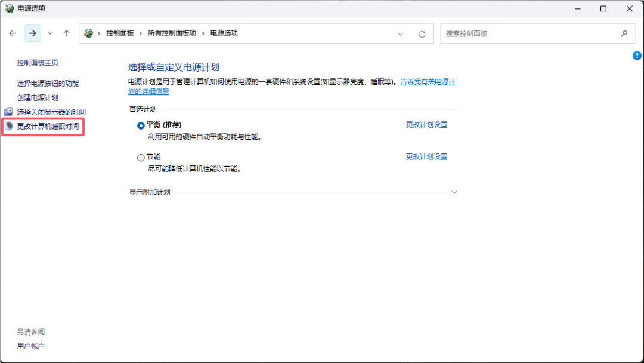
Task: Click the power options icon in the title bar
Action: 8,8
